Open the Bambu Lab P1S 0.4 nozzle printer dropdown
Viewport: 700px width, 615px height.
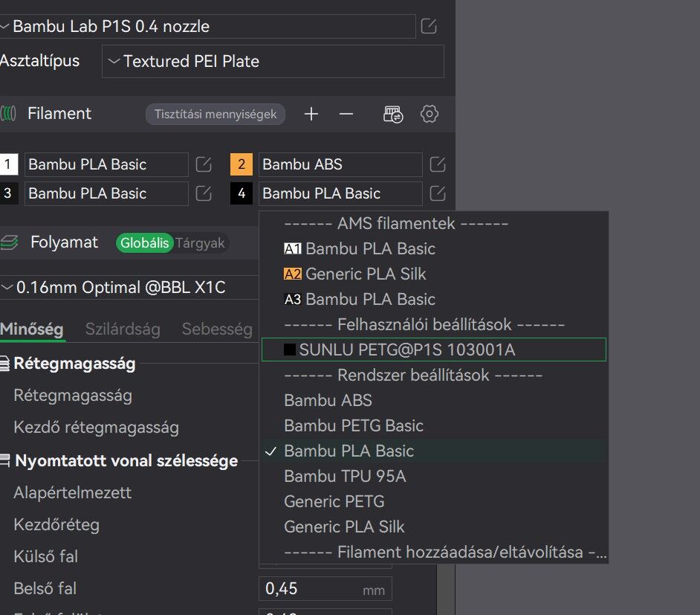click(x=207, y=26)
